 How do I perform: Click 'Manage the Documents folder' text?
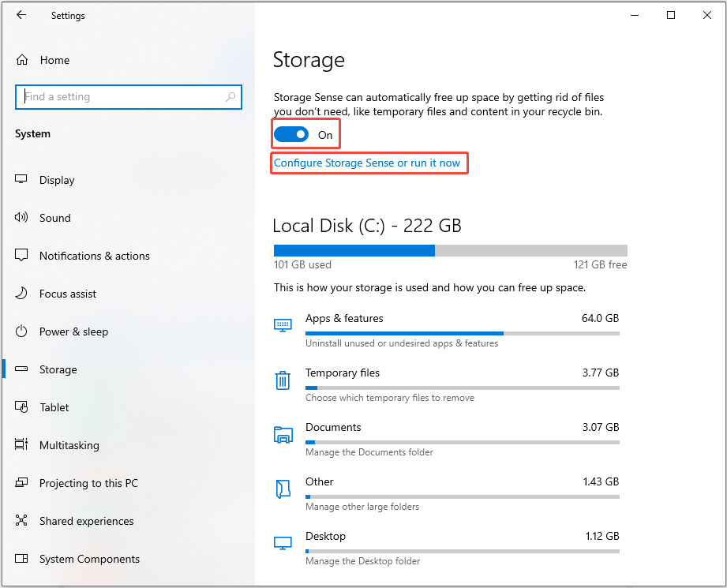369,452
